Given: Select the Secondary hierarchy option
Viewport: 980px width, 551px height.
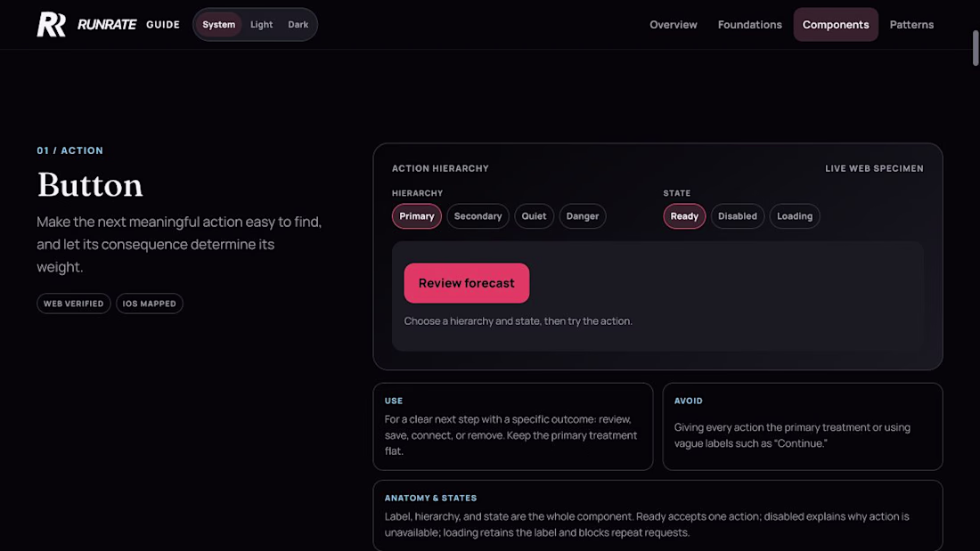Looking at the screenshot, I should point(478,216).
